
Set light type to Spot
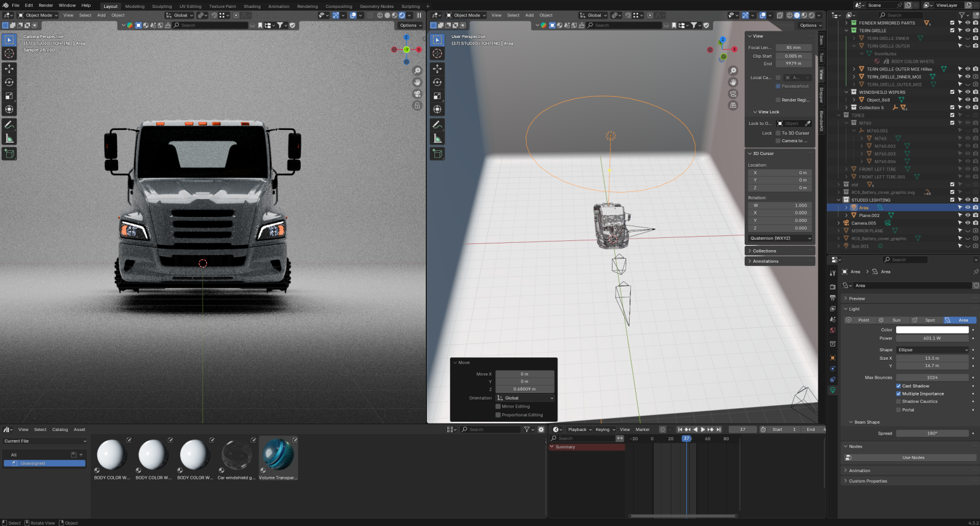(x=925, y=320)
